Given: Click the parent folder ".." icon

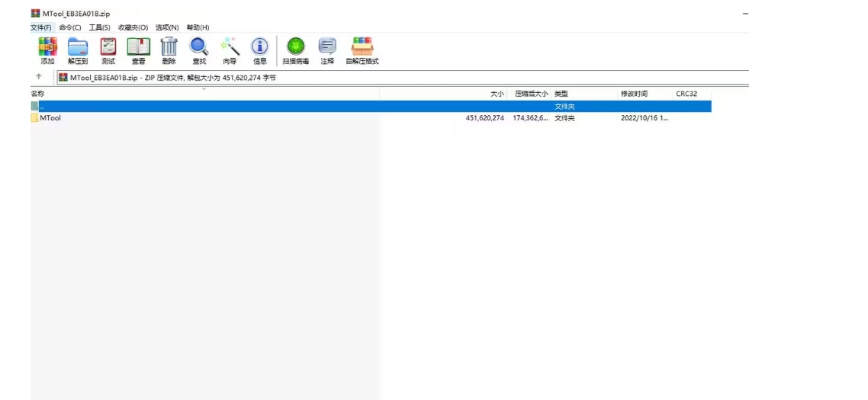Looking at the screenshot, I should 35,106.
